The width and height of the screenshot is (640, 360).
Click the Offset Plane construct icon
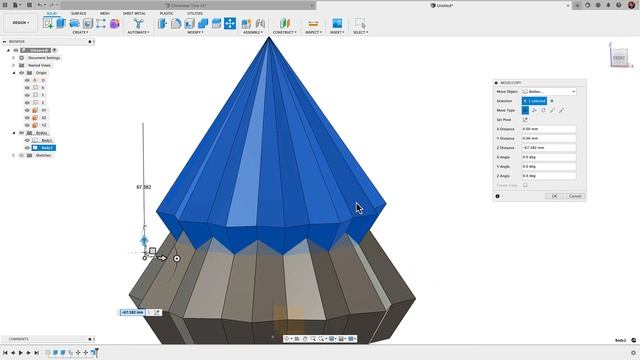click(284, 23)
